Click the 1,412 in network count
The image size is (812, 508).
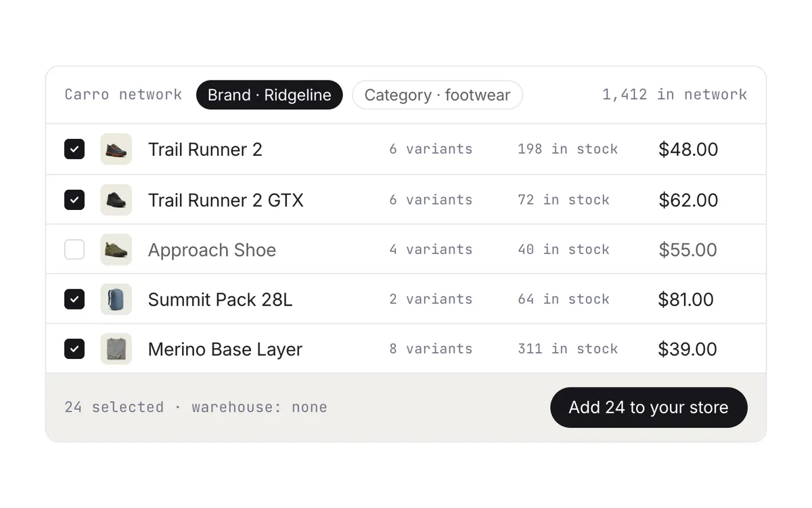click(675, 94)
